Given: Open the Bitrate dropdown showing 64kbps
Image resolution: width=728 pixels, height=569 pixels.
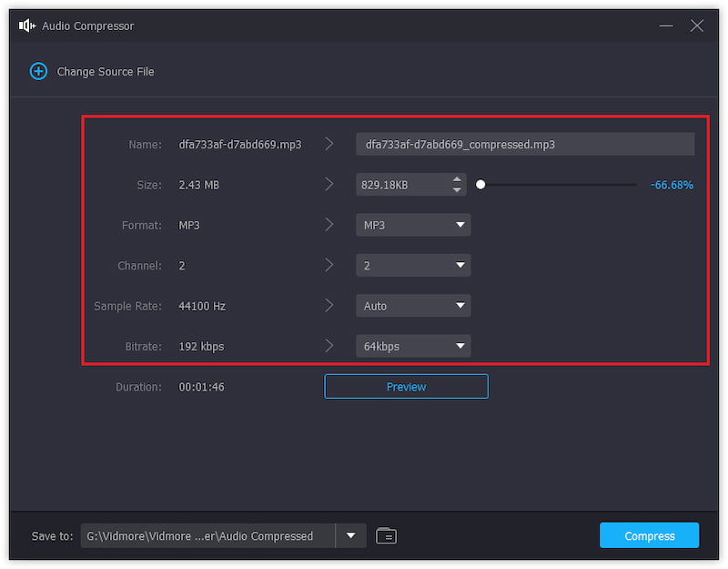Looking at the screenshot, I should (x=413, y=347).
